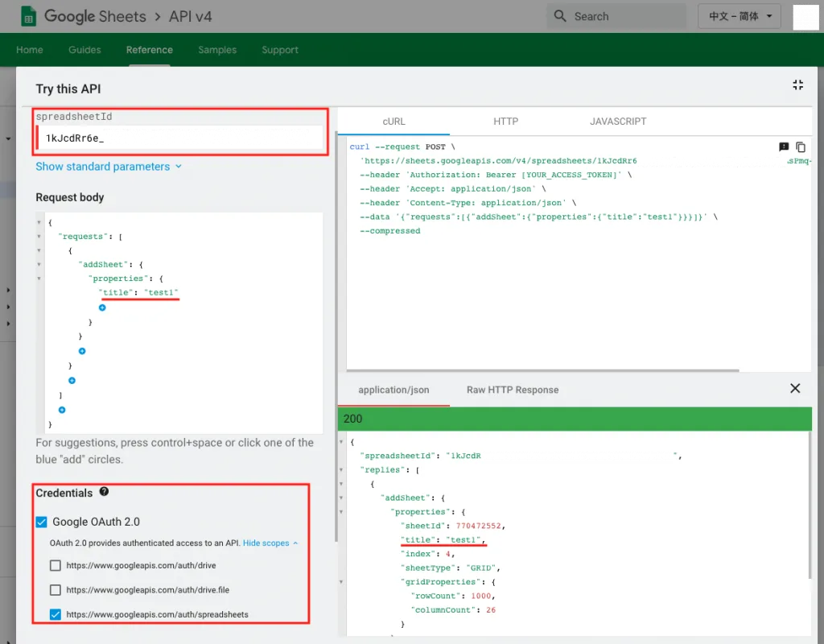The height and width of the screenshot is (644, 824).
Task: Expand Show standard parameters
Action: pyautogui.click(x=109, y=167)
